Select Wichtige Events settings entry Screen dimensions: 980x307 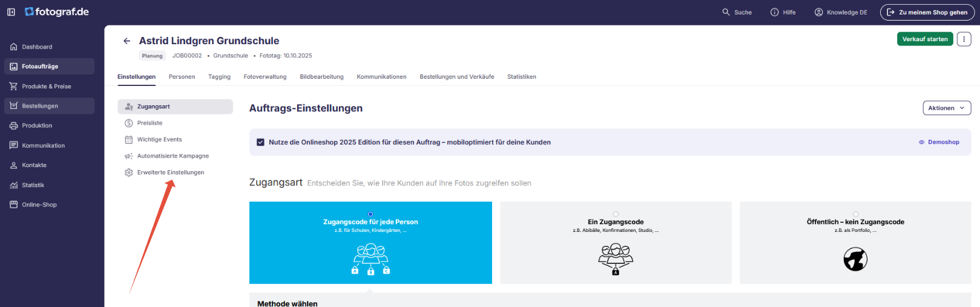tap(176, 139)
